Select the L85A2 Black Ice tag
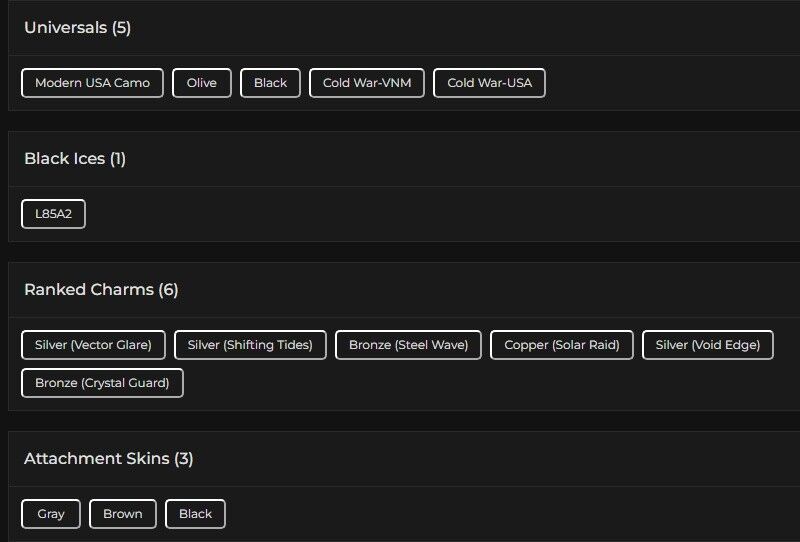This screenshot has width=800, height=542. pyautogui.click(x=53, y=214)
